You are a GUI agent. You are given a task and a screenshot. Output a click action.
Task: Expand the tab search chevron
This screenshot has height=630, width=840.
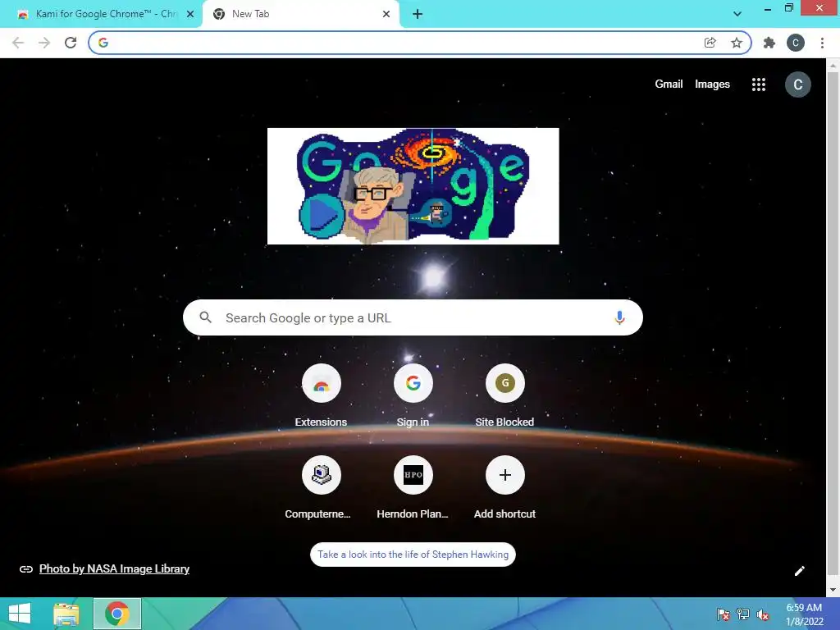[x=737, y=14]
